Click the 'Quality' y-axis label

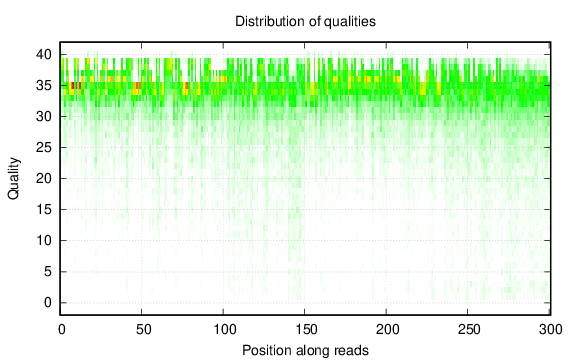click(13, 179)
